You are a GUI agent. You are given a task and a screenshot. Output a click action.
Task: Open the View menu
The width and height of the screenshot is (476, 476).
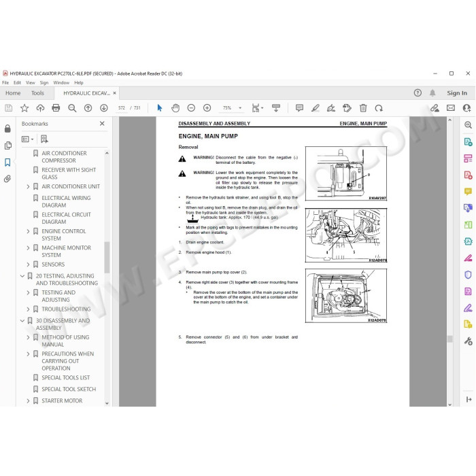tap(31, 82)
